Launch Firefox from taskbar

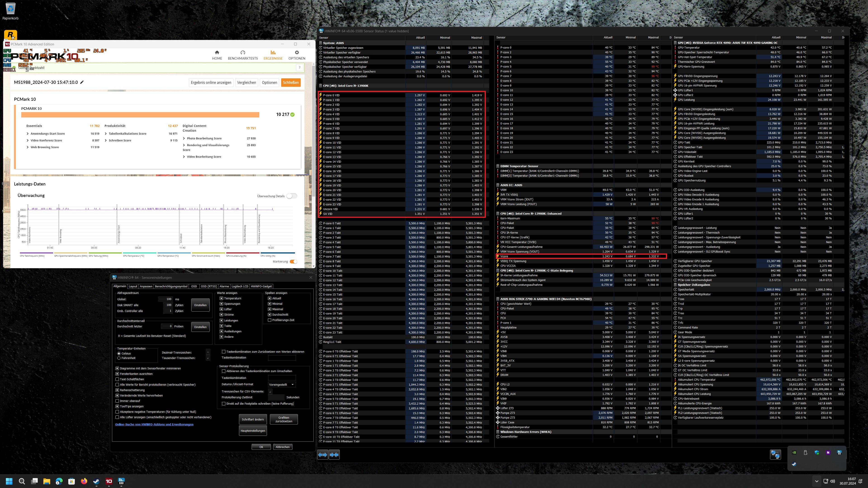(x=84, y=481)
